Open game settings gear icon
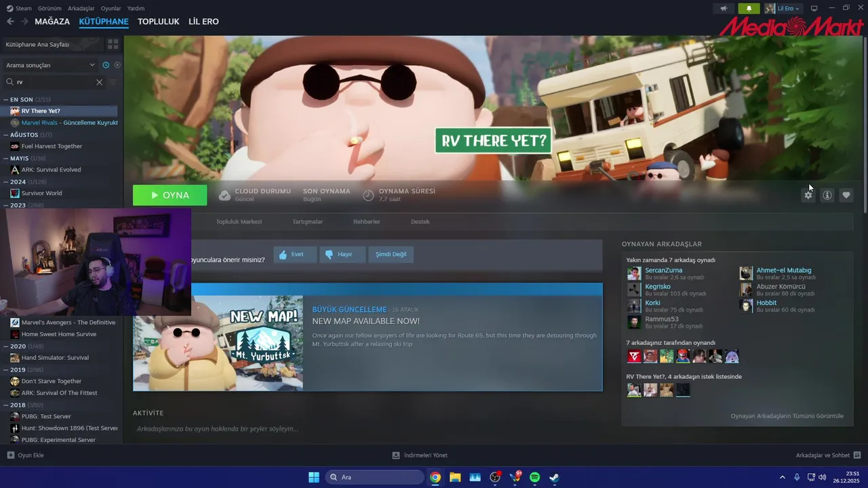Viewport: 868px width, 488px height. coord(808,195)
